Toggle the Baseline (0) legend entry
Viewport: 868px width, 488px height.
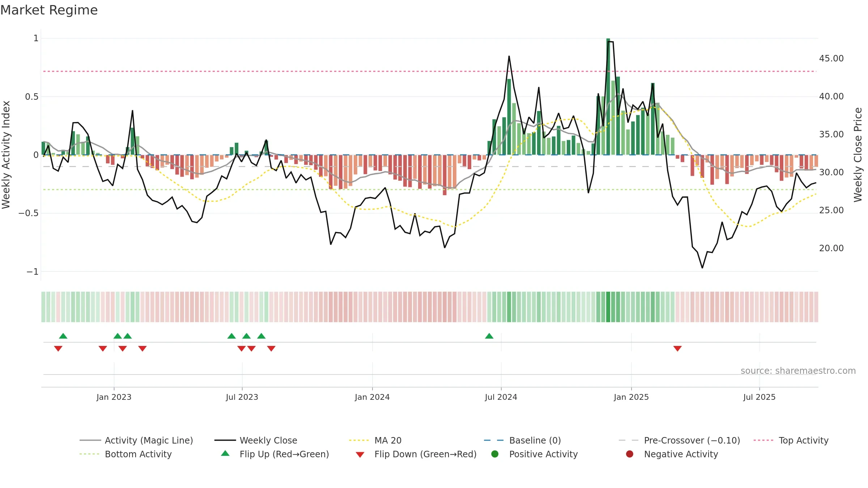(x=522, y=440)
